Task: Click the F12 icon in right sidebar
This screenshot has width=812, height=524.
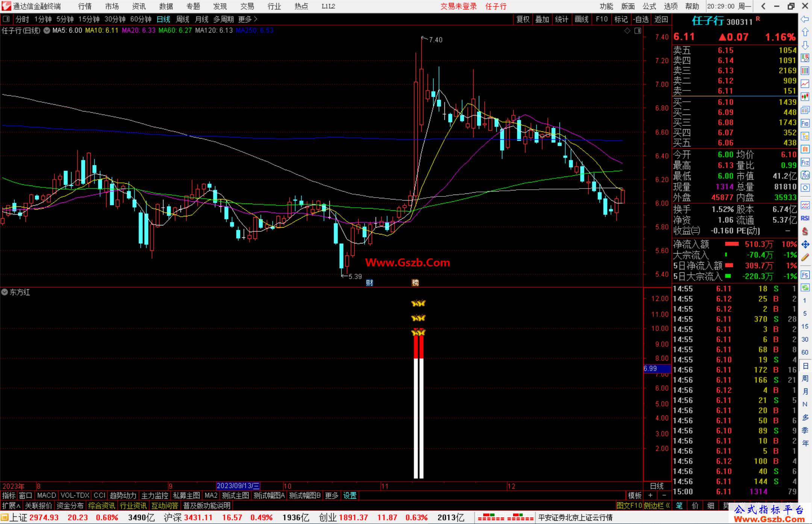Action: coord(805,162)
